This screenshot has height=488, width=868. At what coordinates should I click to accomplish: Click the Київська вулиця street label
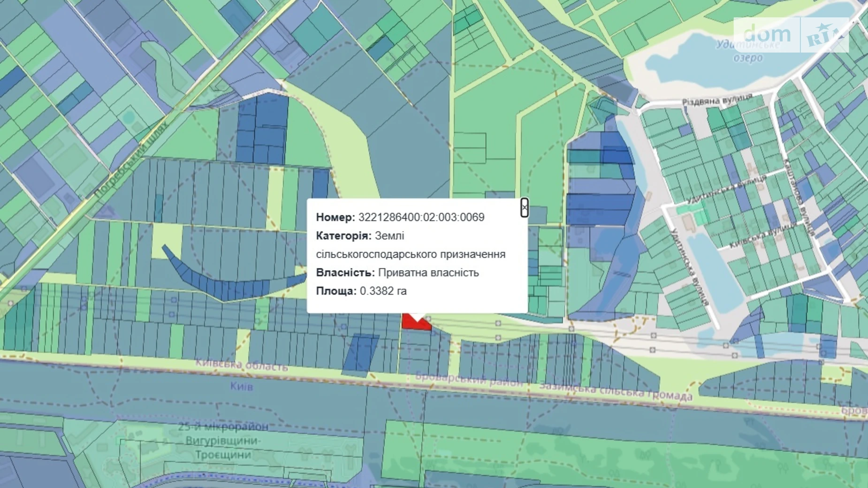[x=762, y=236]
